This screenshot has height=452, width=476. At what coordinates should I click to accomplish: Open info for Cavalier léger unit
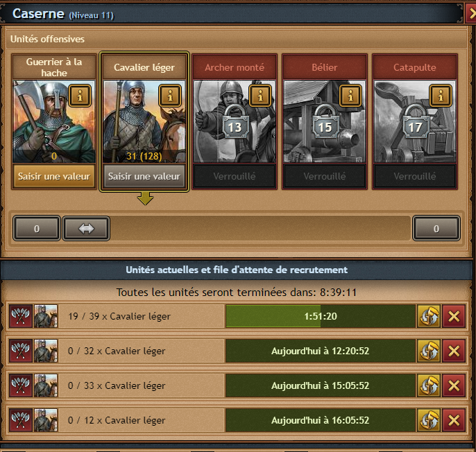coord(170,96)
